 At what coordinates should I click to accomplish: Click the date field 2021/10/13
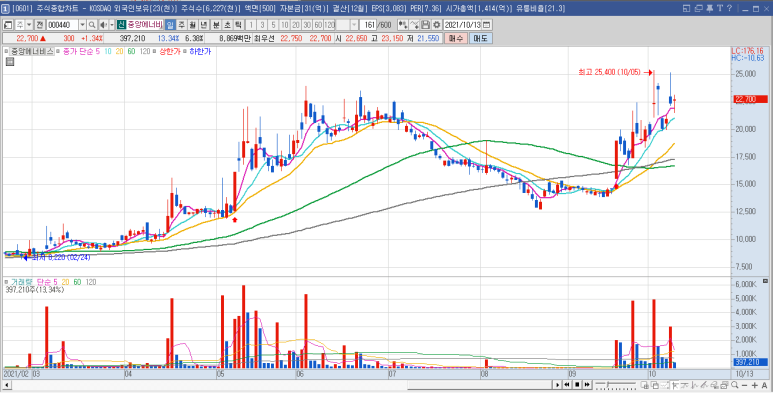(462, 25)
